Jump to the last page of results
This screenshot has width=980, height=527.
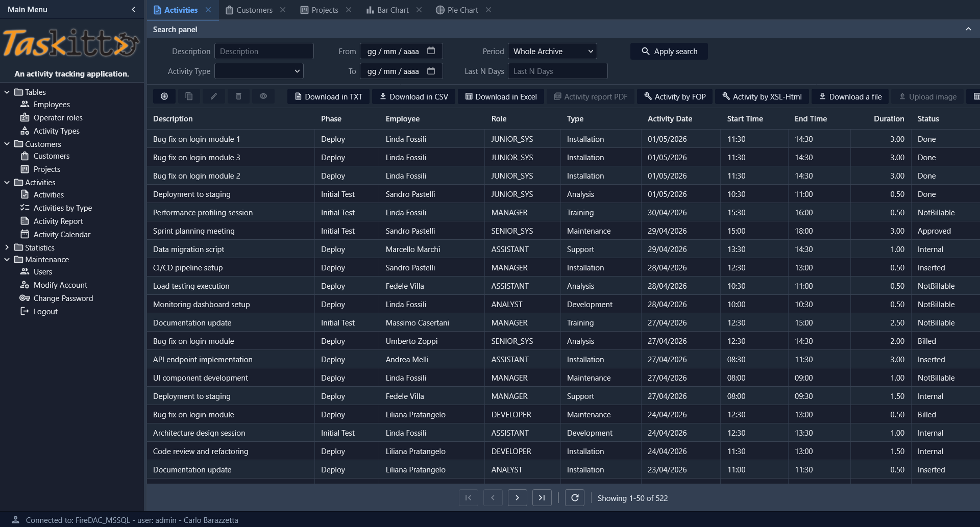pyautogui.click(x=542, y=498)
